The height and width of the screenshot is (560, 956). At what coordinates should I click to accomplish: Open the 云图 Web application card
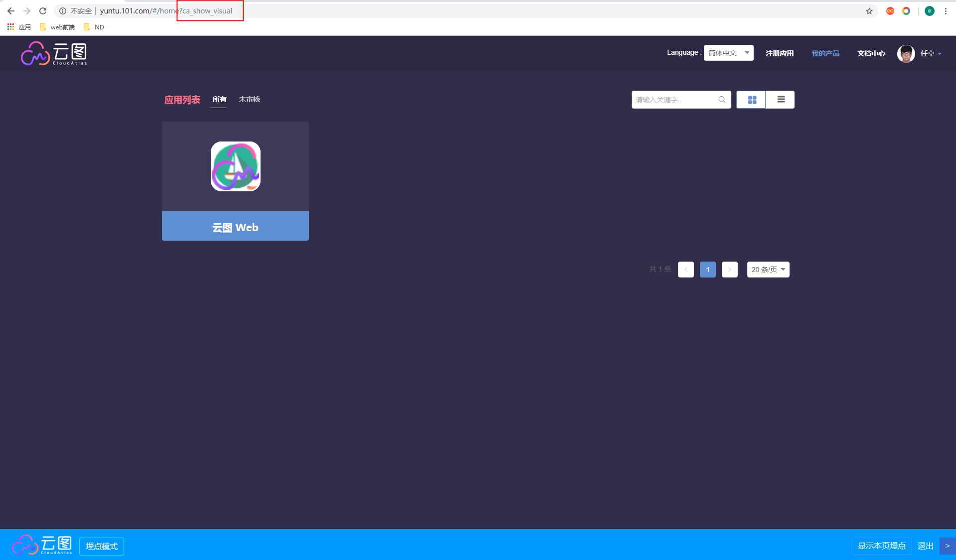click(235, 181)
